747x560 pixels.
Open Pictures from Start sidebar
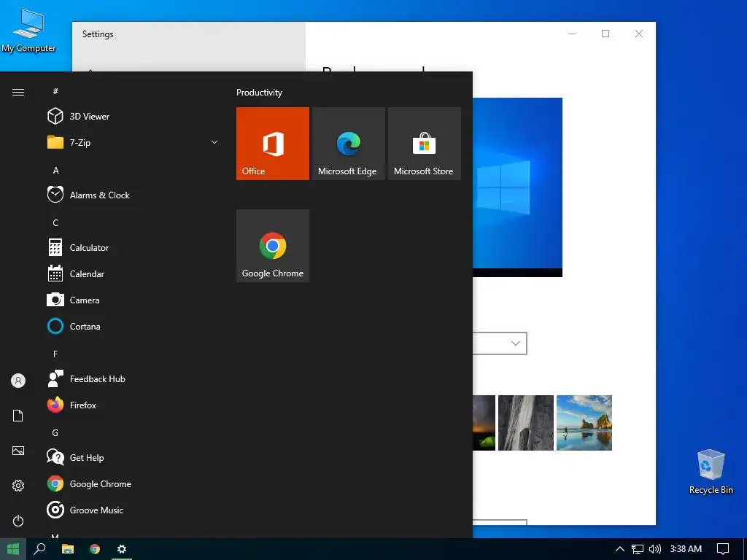tap(18, 451)
